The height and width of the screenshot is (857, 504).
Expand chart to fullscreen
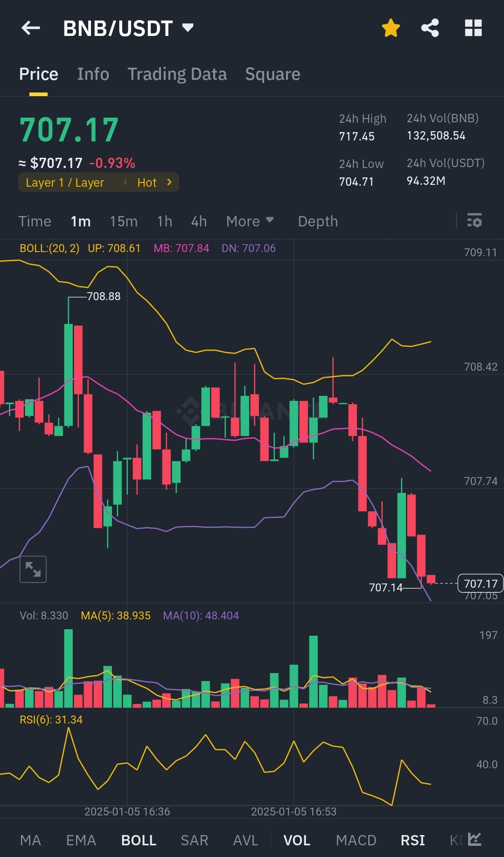tap(33, 569)
